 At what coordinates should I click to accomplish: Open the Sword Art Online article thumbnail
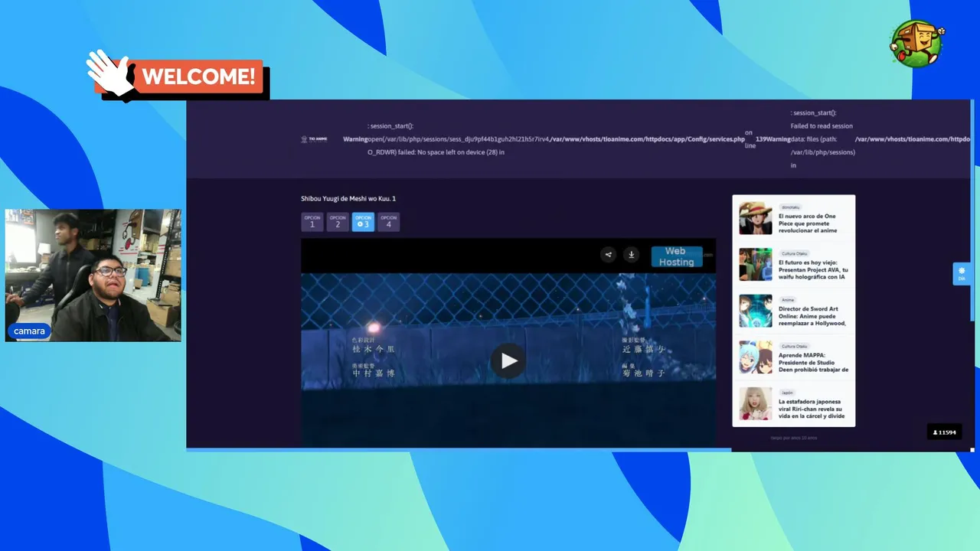point(755,311)
